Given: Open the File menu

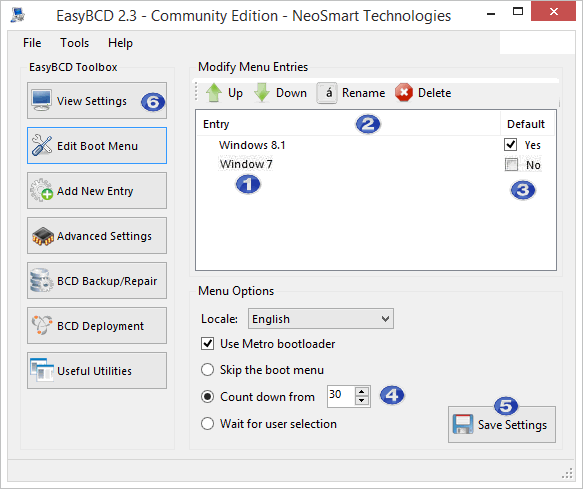Looking at the screenshot, I should (x=32, y=43).
